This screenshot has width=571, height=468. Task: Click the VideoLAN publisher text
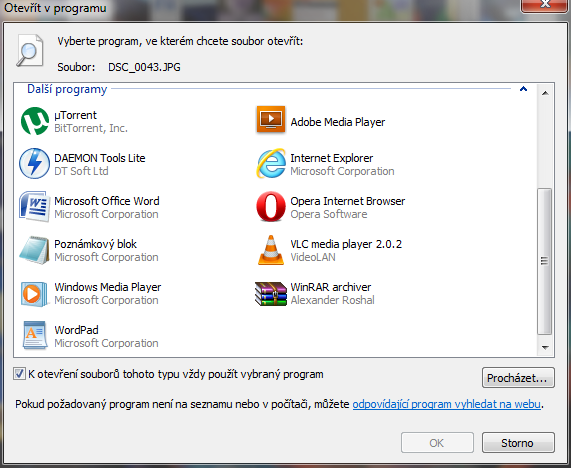313,257
